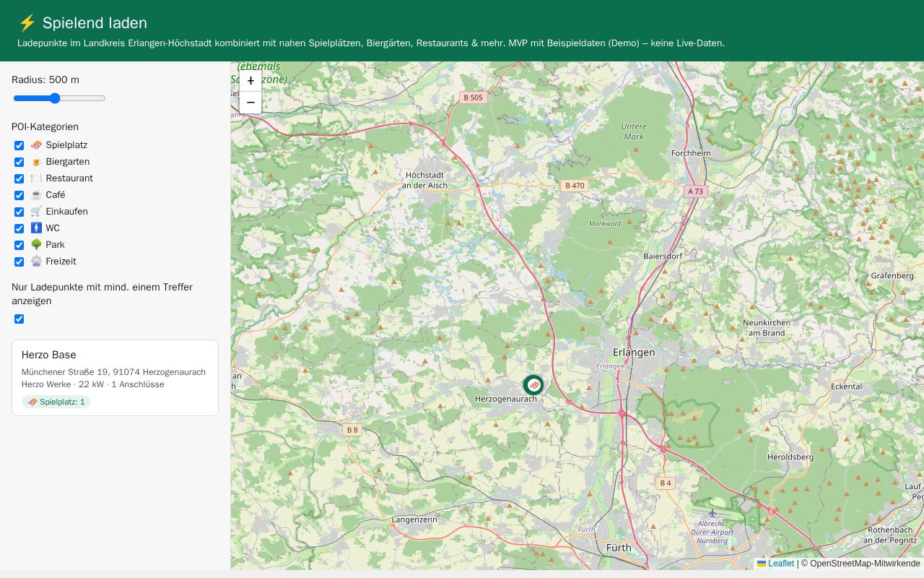Click the plate icon beside Restaurant

click(x=36, y=178)
